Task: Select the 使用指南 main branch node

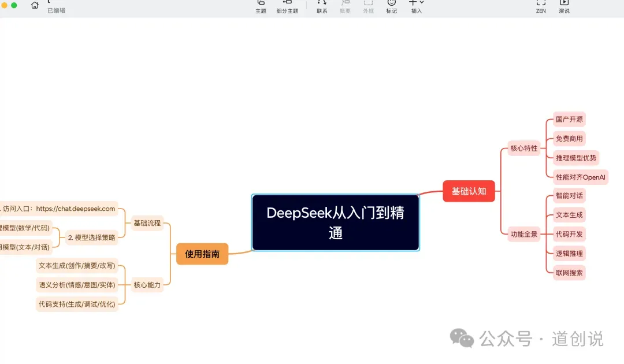Action: [202, 254]
